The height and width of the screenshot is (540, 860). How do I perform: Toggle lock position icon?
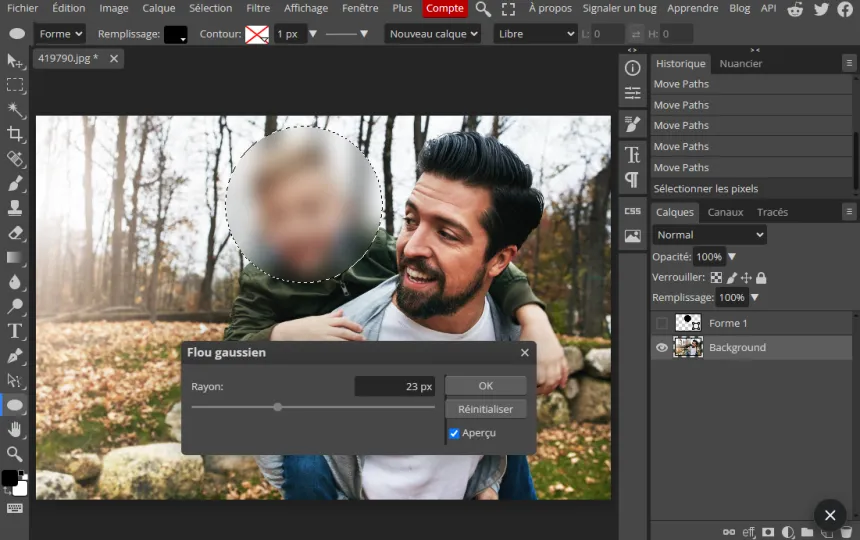pyautogui.click(x=746, y=278)
